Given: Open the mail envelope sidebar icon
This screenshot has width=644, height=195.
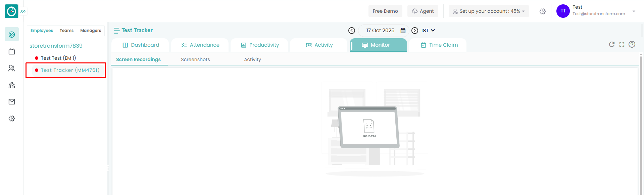Looking at the screenshot, I should point(12,102).
